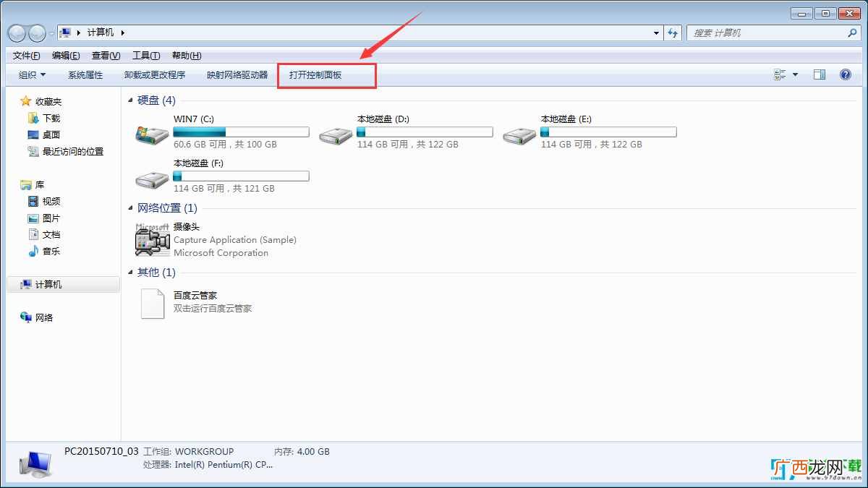Open the 组织 dropdown menu
This screenshot has height=488, width=868.
coord(32,74)
